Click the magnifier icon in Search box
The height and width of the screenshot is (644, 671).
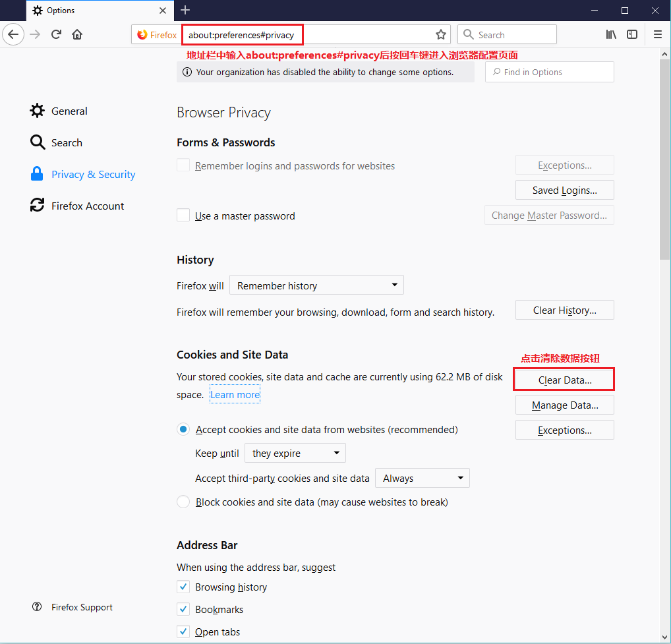click(469, 35)
